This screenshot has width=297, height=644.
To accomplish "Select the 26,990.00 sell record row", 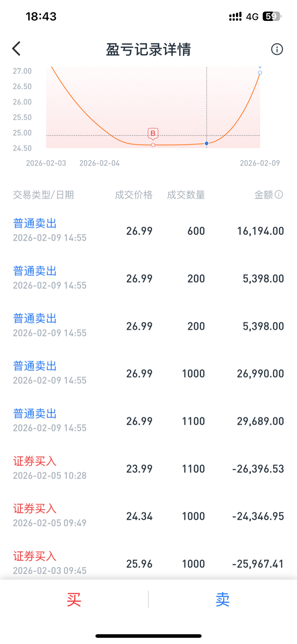I will 148,373.
